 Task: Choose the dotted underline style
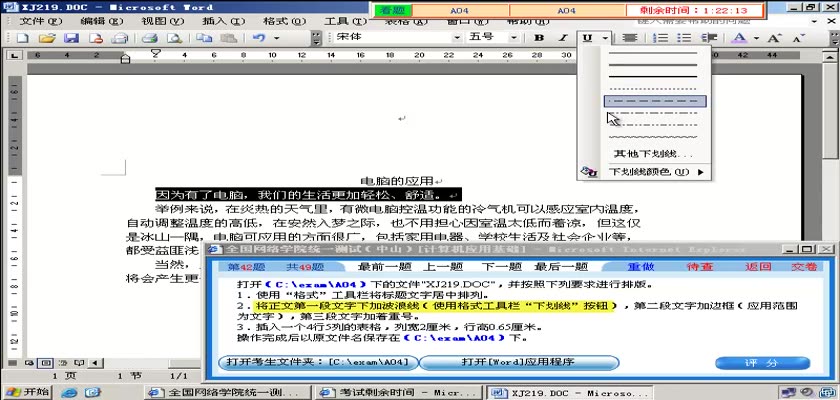point(655,89)
